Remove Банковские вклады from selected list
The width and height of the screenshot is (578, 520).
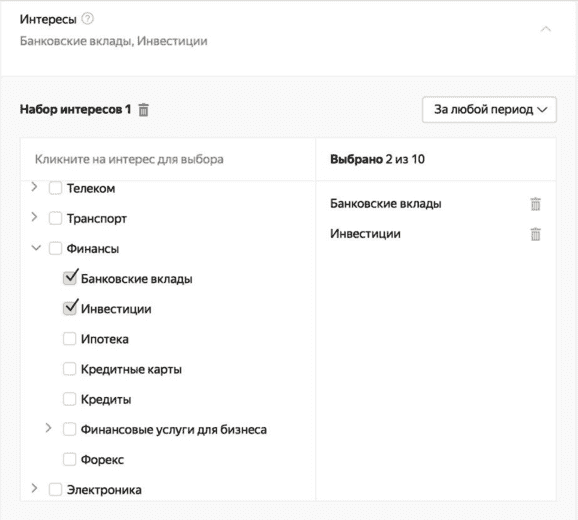pos(535,204)
